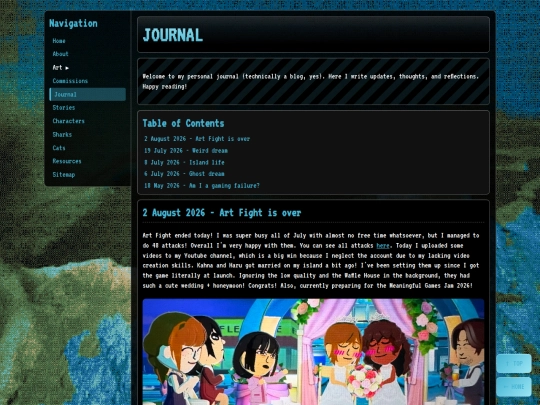Select the Journal navigation item

click(87, 94)
